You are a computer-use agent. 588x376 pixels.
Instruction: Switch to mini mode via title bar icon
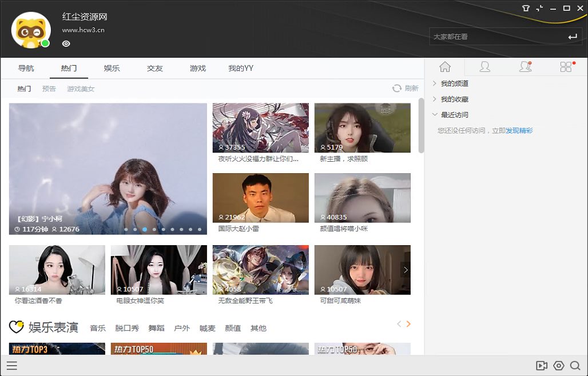click(539, 8)
